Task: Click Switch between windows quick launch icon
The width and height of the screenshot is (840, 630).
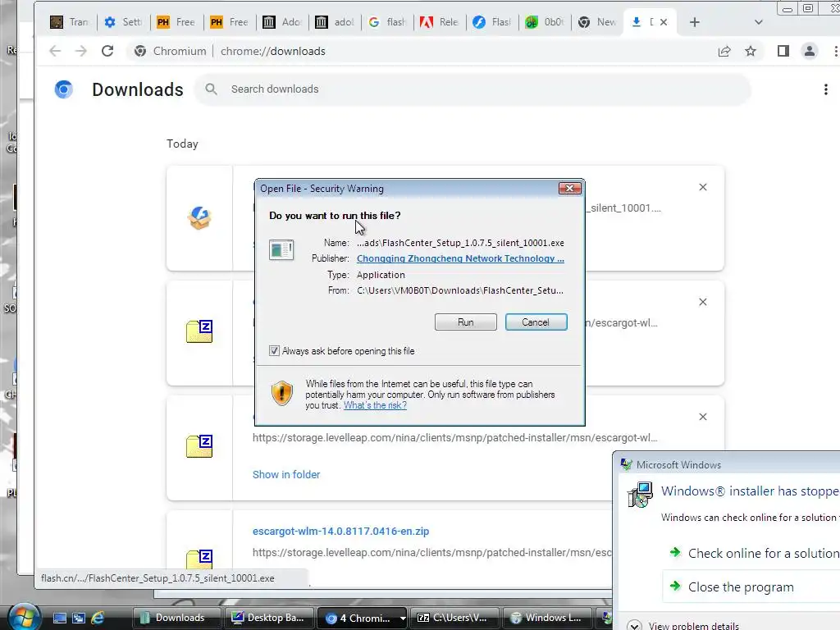Action: point(79,618)
